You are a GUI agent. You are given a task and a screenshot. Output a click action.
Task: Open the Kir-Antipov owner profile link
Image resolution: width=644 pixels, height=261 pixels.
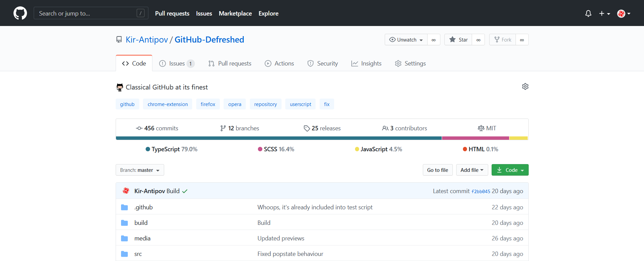click(x=147, y=40)
